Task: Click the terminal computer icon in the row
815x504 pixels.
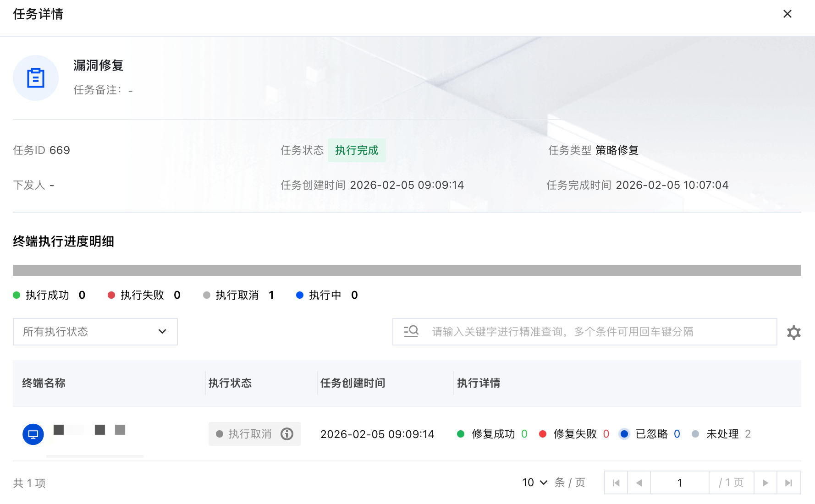Action: point(33,434)
